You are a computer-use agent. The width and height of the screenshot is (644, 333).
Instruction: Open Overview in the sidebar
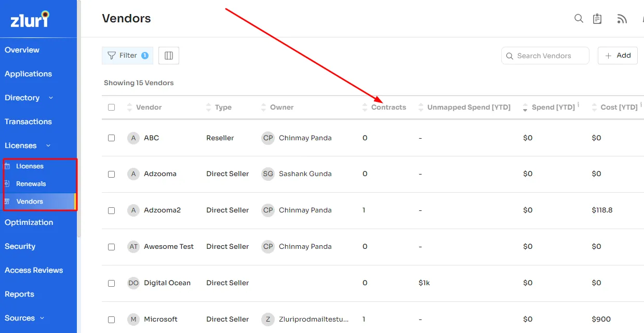[22, 50]
